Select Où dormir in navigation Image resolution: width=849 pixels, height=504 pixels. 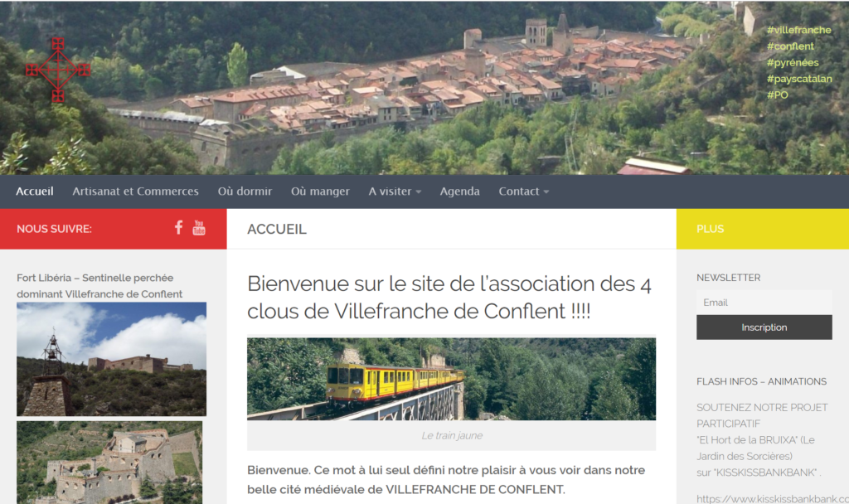tap(245, 191)
